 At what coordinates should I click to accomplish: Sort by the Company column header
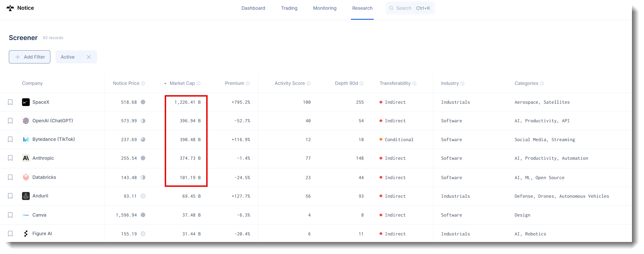pyautogui.click(x=32, y=83)
